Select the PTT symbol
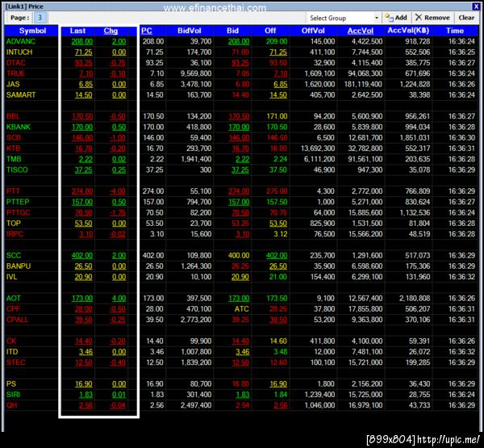The height and width of the screenshot is (448, 484). 13,191
